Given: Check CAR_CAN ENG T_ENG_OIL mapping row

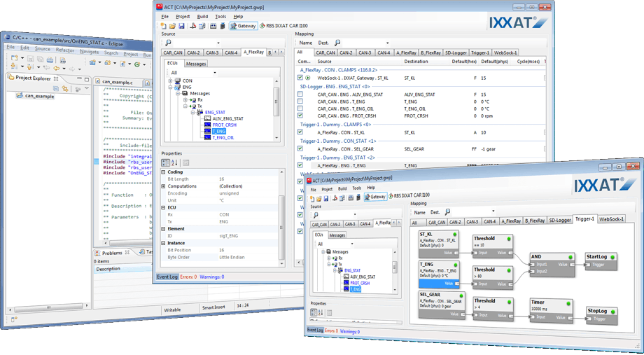Looking at the screenshot, I should pyautogui.click(x=300, y=109).
